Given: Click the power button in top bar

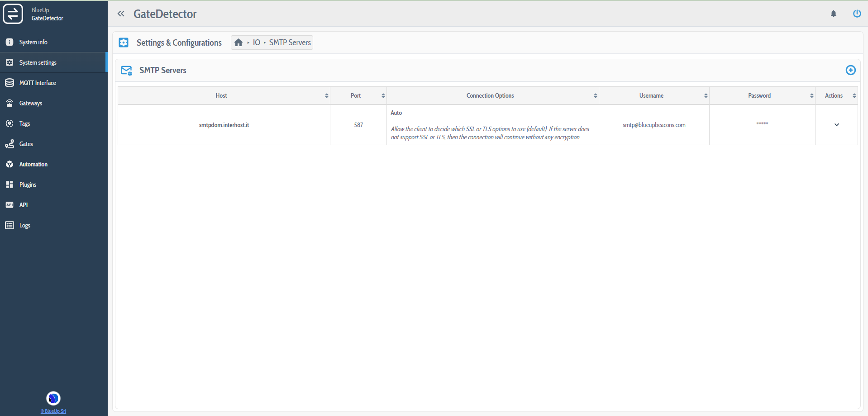Looking at the screenshot, I should pyautogui.click(x=857, y=14).
